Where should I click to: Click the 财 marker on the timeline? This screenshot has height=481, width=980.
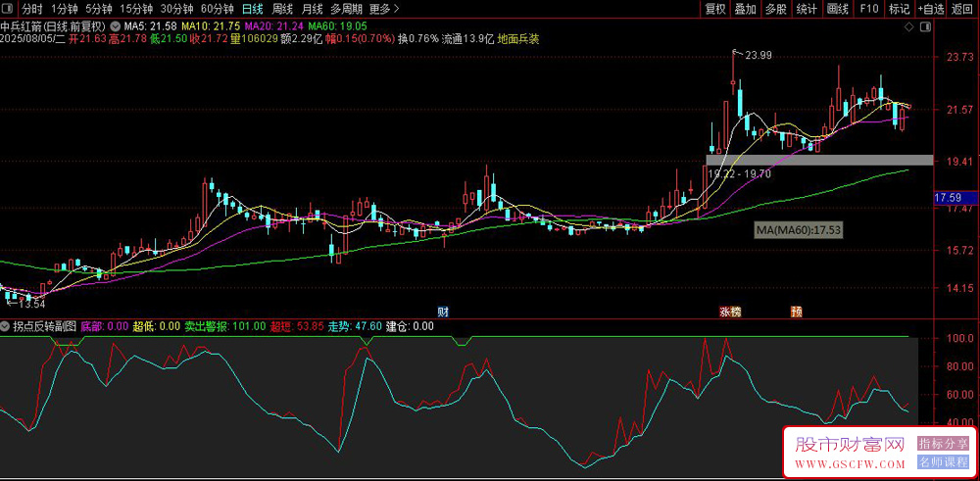tap(443, 312)
